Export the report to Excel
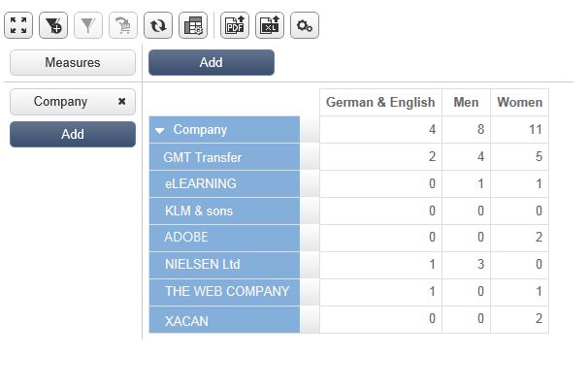588x389 pixels. 270,26
